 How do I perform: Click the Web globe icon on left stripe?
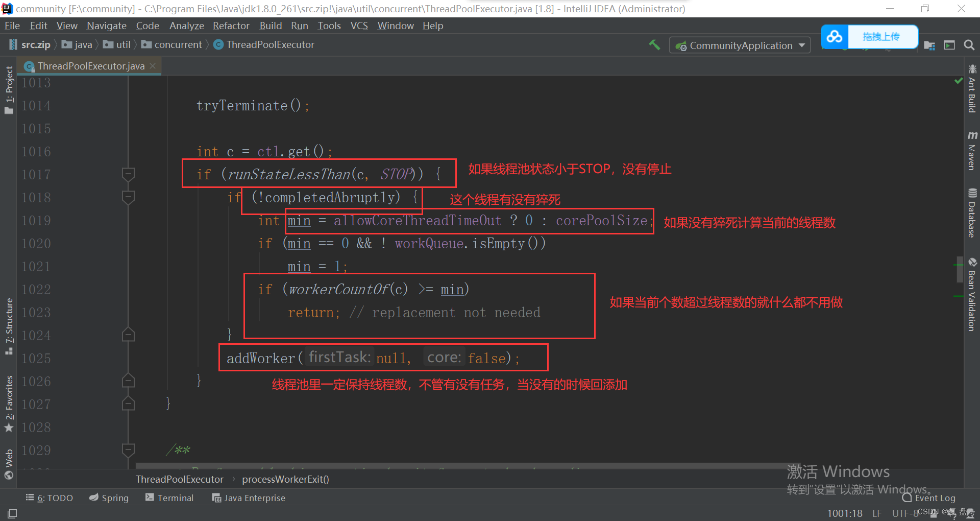9,475
